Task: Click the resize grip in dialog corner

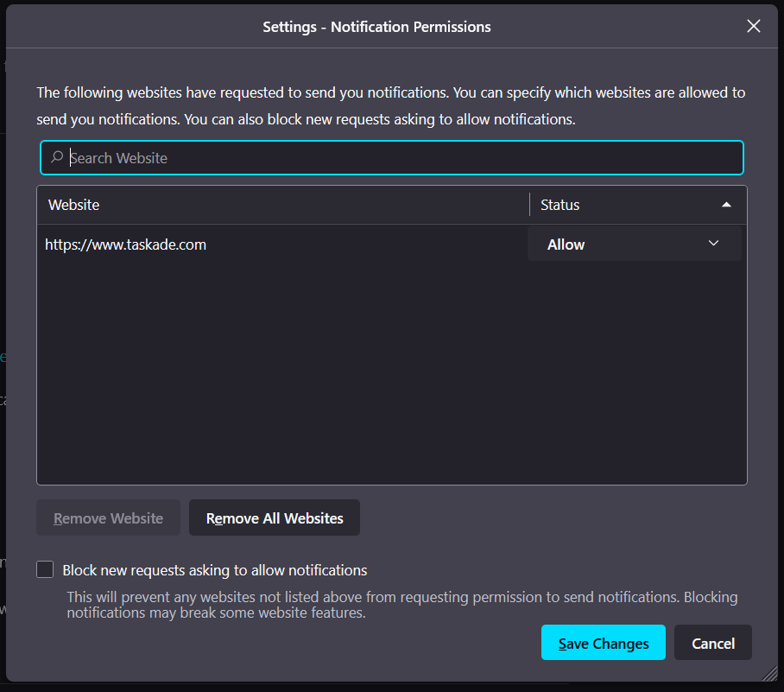Action: (x=769, y=673)
